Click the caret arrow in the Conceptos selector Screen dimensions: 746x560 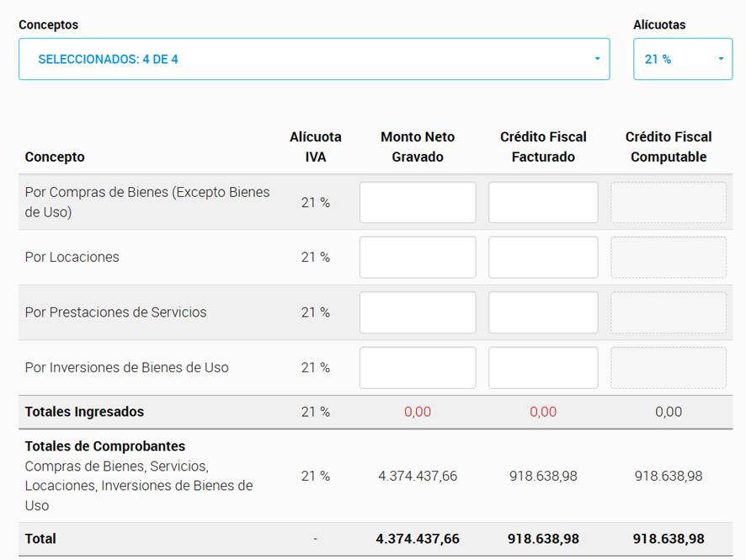[597, 59]
